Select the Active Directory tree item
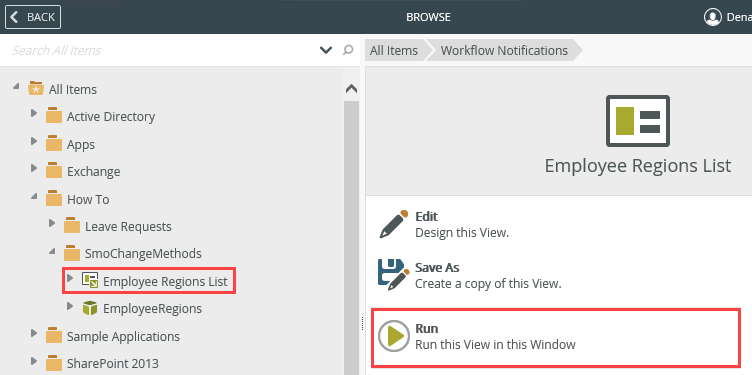752x375 pixels. click(111, 117)
